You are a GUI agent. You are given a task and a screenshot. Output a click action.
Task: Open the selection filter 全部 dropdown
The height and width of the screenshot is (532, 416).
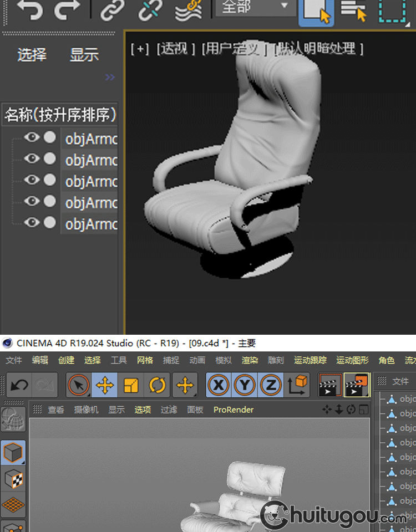[x=255, y=7]
